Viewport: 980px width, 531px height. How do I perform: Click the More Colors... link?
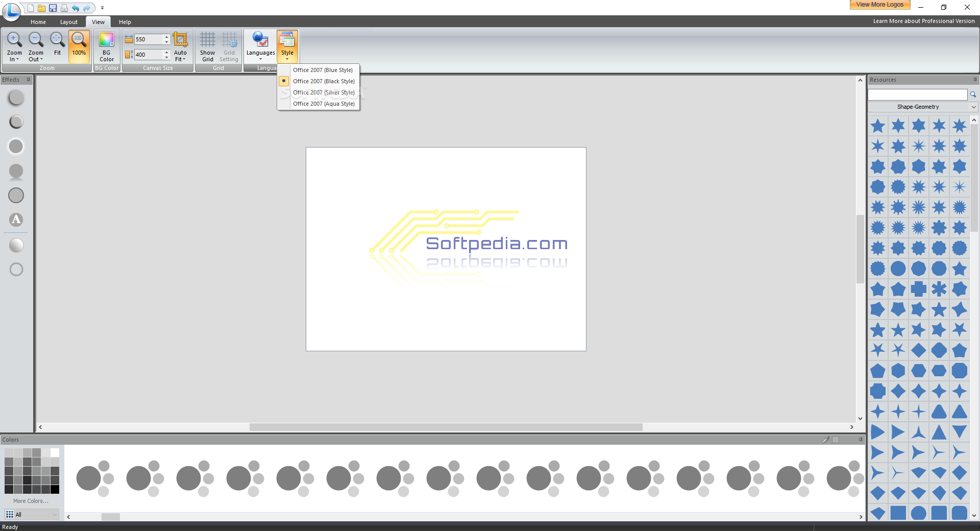[31, 501]
